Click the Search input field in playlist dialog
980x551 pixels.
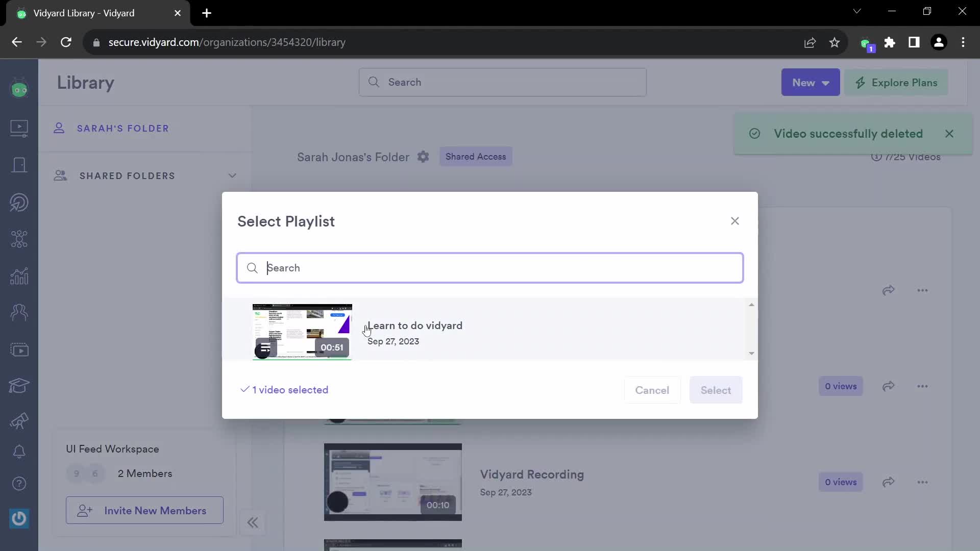click(489, 267)
